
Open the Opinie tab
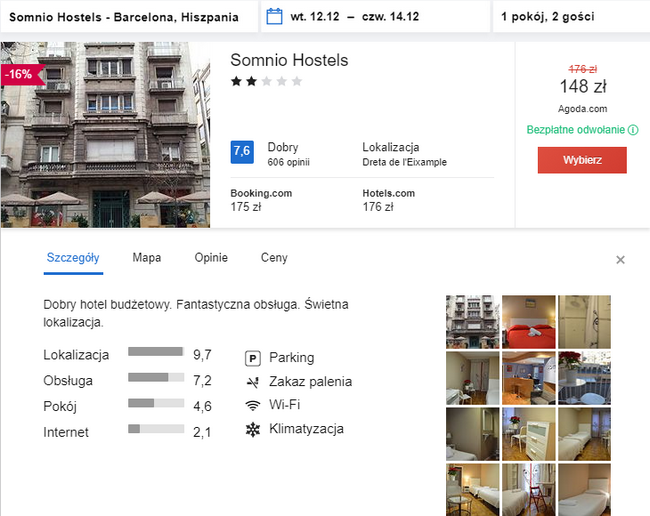[211, 258]
